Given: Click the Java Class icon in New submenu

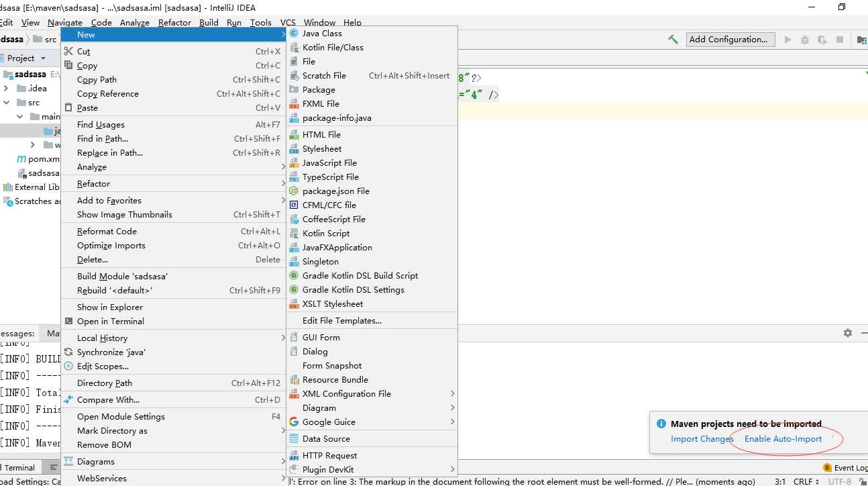Looking at the screenshot, I should 294,33.
